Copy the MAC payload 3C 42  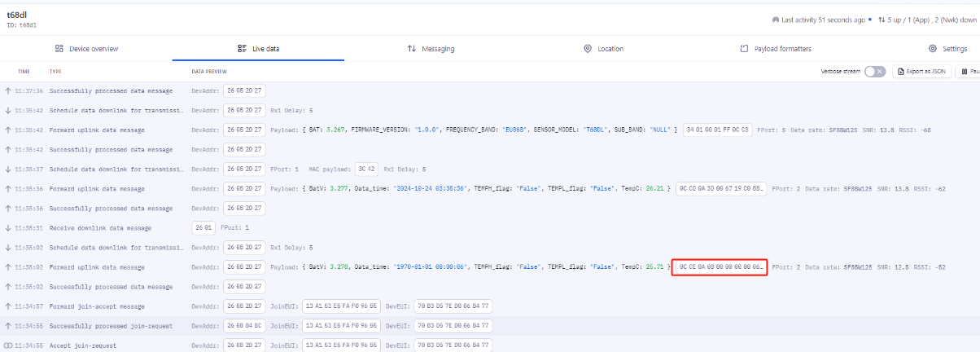coord(366,169)
